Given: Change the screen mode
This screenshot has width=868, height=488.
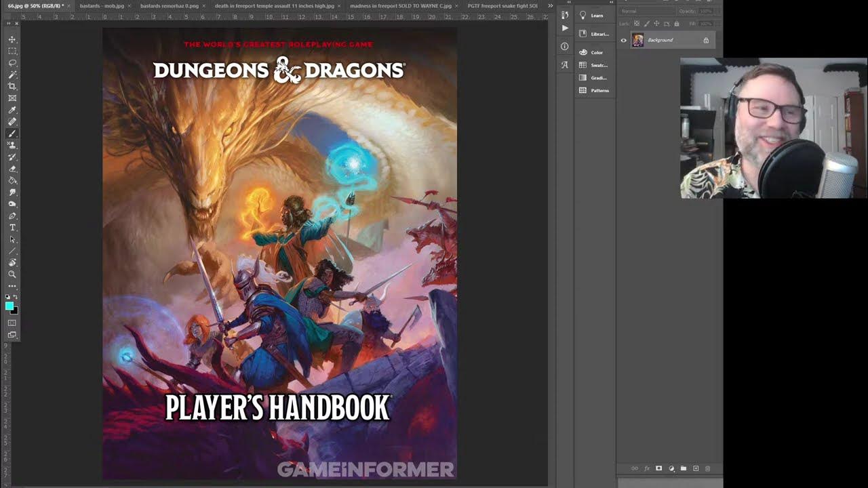Looking at the screenshot, I should [x=12, y=335].
